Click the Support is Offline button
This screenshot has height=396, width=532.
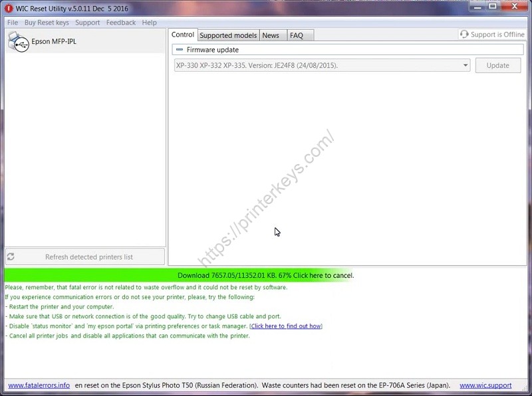(492, 35)
